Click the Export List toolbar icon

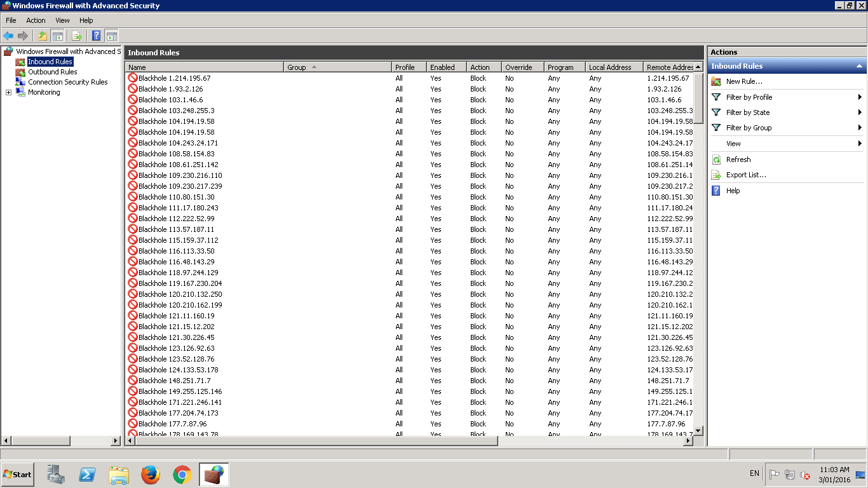click(x=77, y=36)
